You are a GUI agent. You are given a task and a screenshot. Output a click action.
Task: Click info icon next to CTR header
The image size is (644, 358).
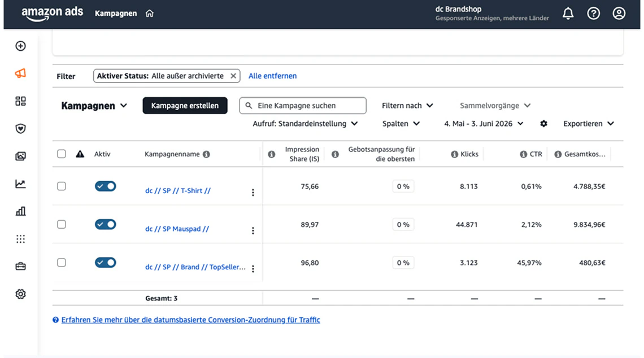(x=523, y=154)
